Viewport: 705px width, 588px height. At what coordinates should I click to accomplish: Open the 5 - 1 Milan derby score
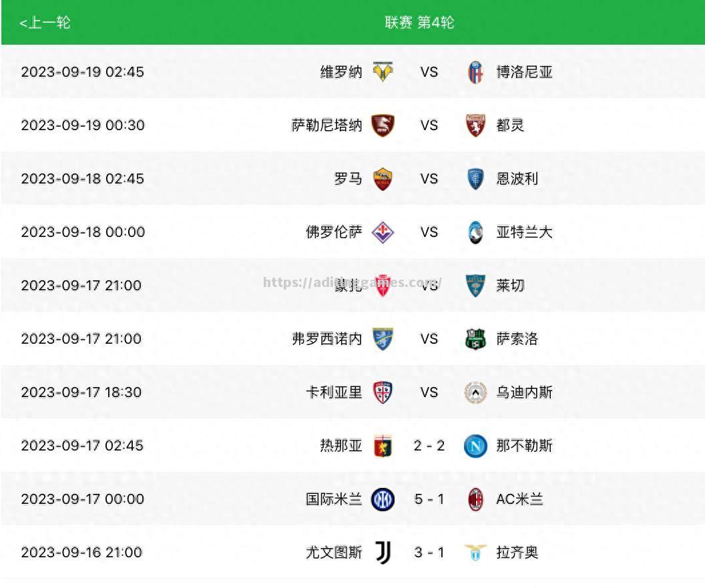coord(429,499)
